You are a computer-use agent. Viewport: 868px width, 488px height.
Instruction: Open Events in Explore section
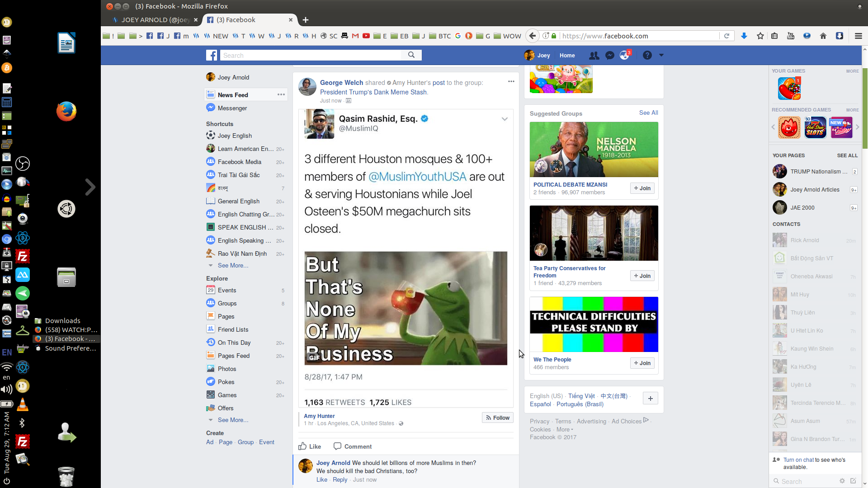[x=227, y=290]
